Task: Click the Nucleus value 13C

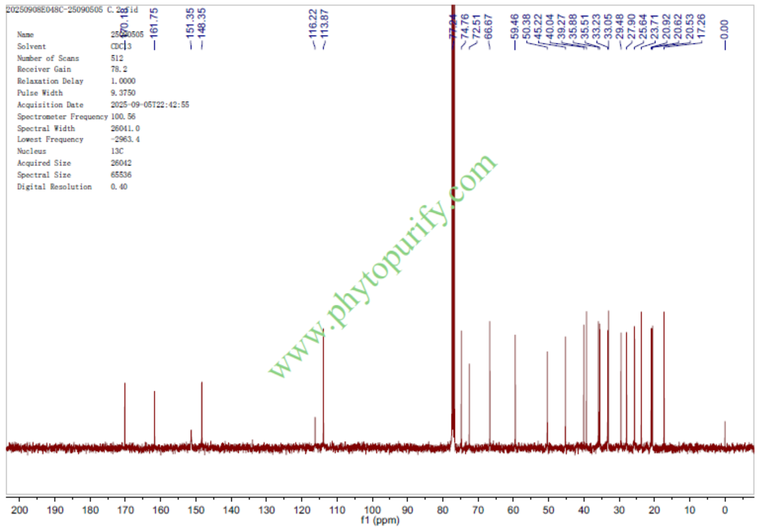Action: pos(117,151)
